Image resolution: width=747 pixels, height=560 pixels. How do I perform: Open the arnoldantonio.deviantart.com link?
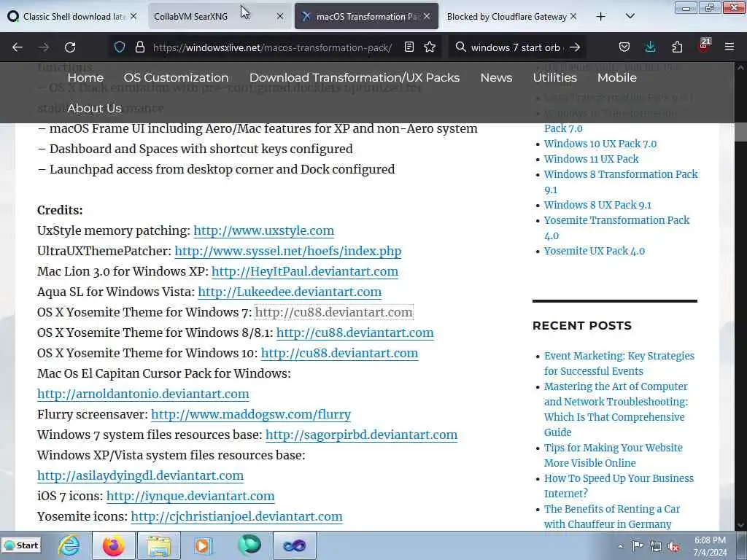(143, 394)
